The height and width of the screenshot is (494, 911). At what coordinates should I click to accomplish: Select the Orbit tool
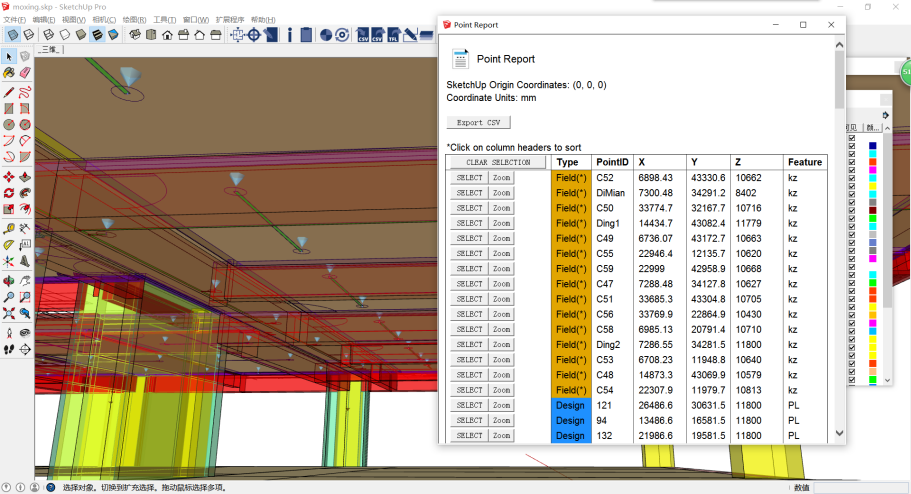point(9,280)
